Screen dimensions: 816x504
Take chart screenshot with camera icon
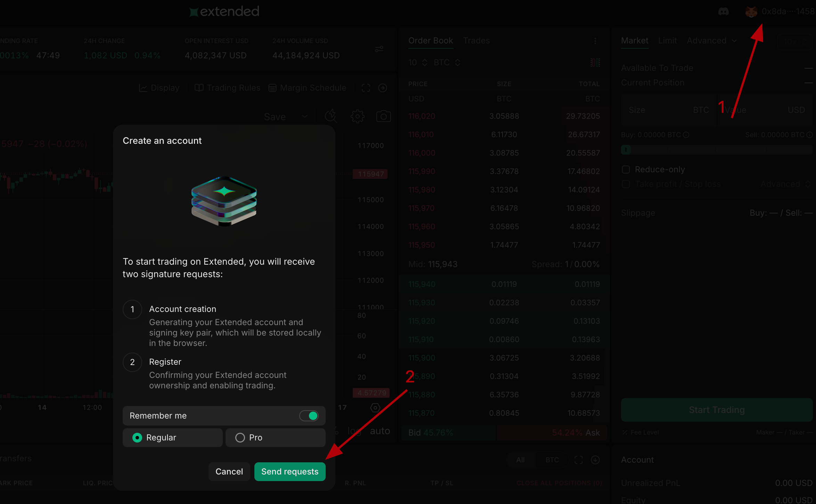point(383,117)
